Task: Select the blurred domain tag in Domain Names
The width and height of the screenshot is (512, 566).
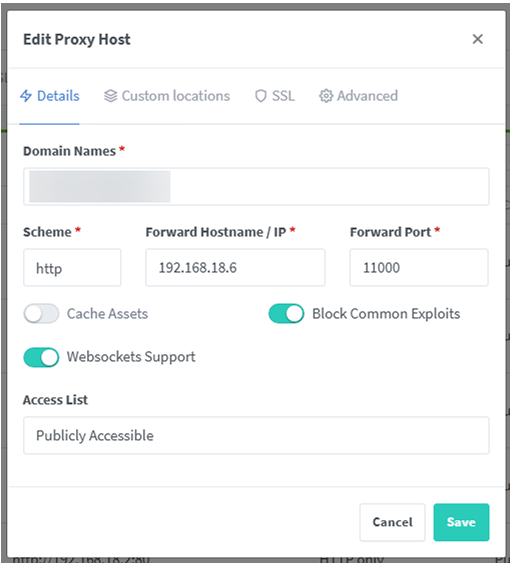Action: [x=100, y=187]
